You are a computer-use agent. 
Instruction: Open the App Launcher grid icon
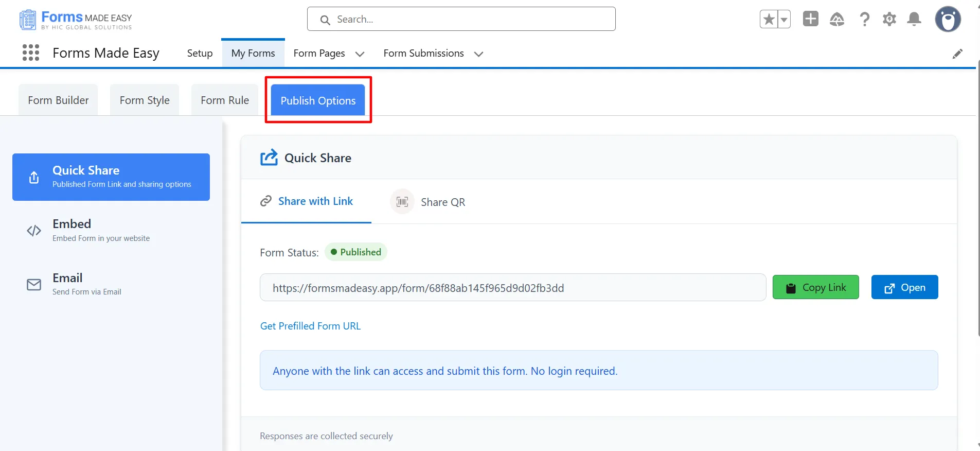click(31, 53)
